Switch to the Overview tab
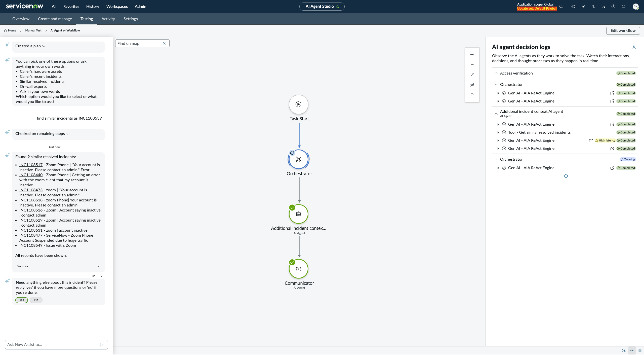The image size is (644, 355). (x=21, y=19)
